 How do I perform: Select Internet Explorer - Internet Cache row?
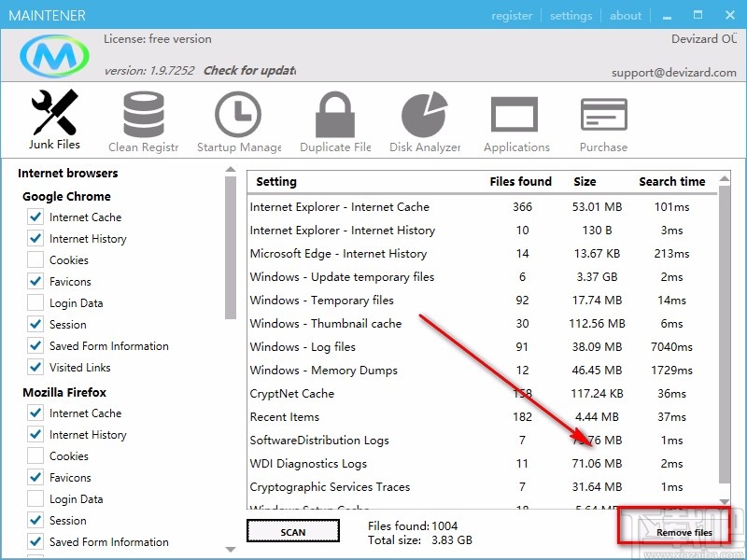coord(483,206)
